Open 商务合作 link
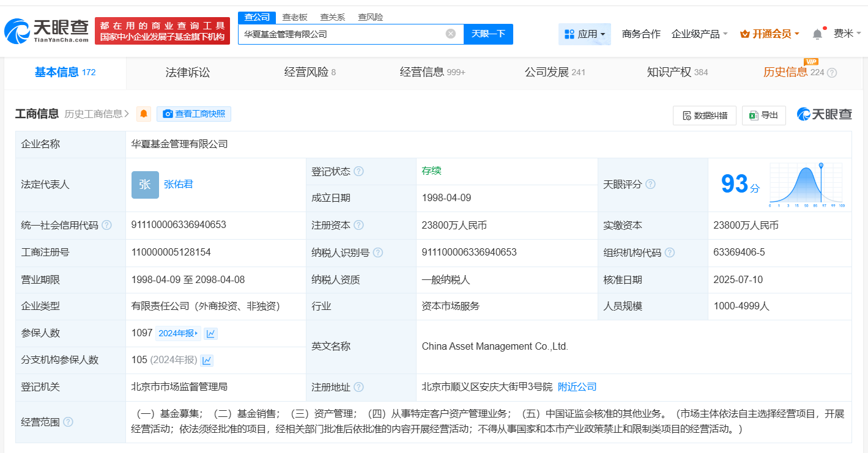 (641, 34)
